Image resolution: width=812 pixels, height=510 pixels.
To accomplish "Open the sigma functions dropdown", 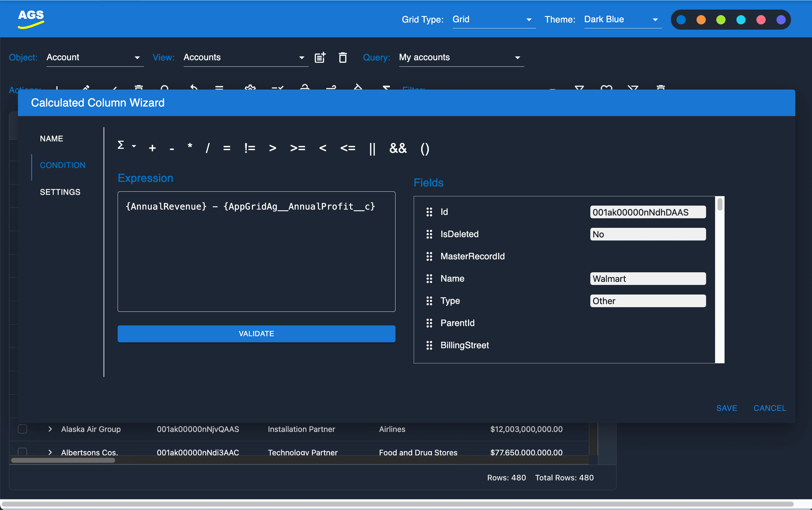I will pos(127,146).
